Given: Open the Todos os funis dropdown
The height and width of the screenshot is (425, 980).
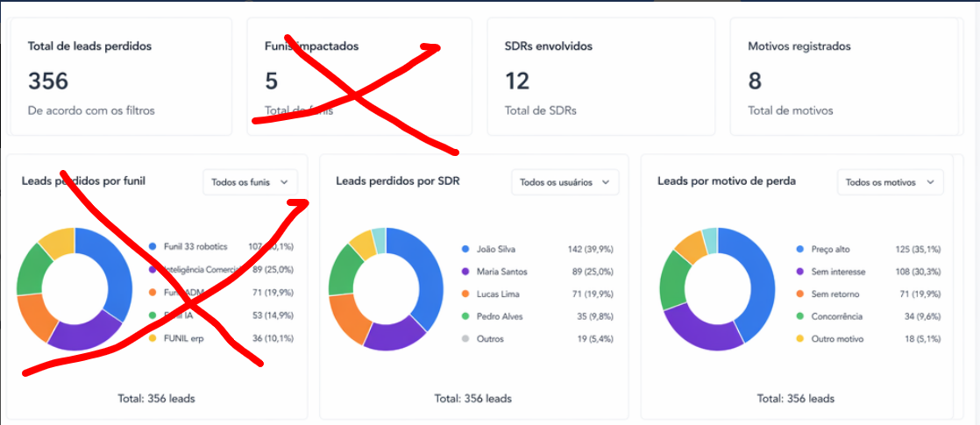Looking at the screenshot, I should click(250, 182).
